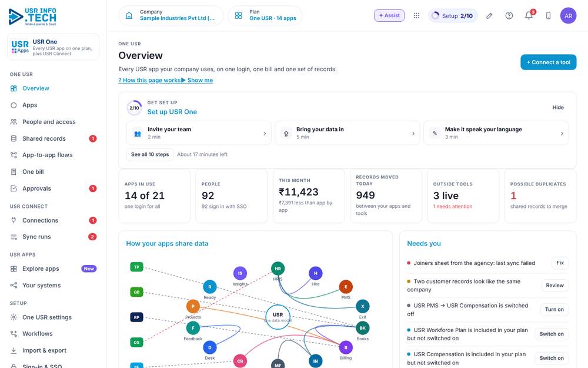Turn on USR PMS to Compensation flow

[x=554, y=310]
